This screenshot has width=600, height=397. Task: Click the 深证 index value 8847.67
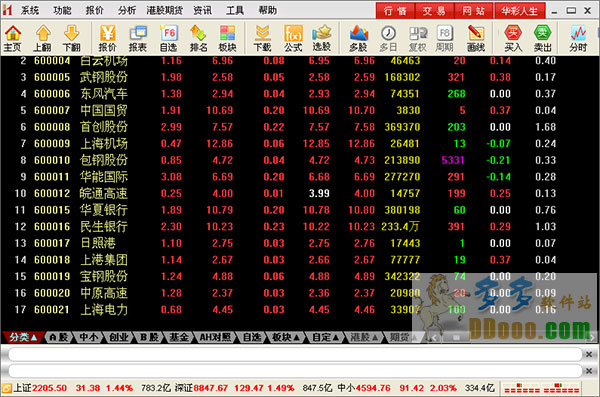point(210,388)
